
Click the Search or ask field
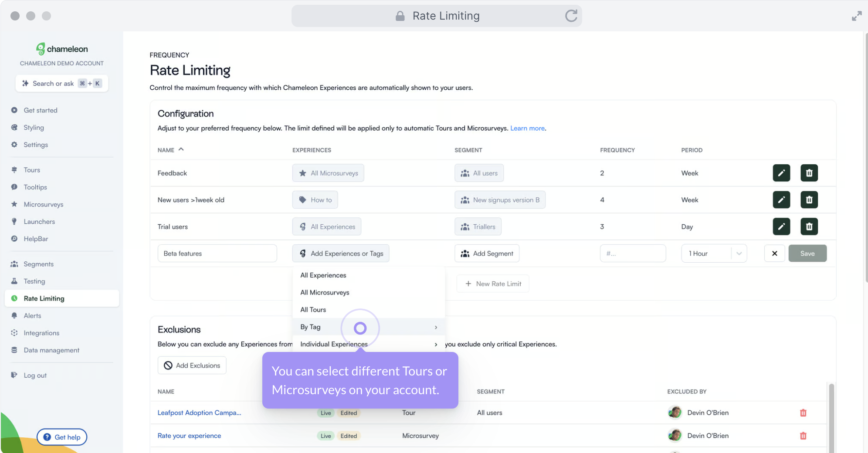(62, 83)
